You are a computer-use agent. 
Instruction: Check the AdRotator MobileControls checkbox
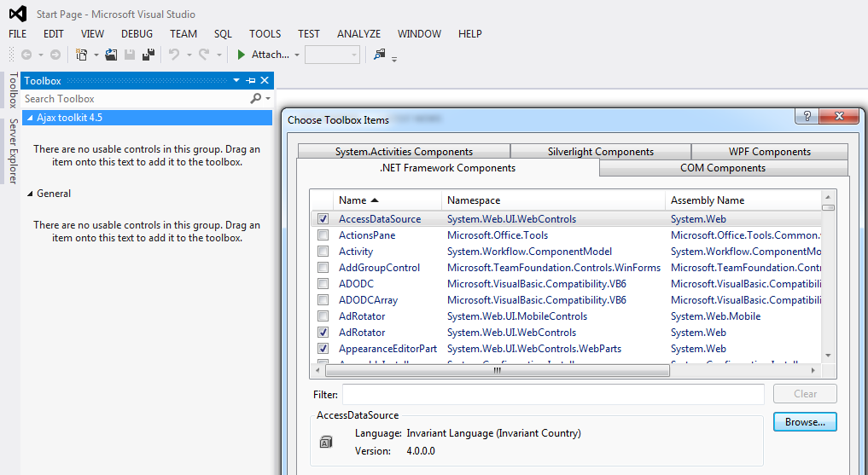(x=323, y=316)
